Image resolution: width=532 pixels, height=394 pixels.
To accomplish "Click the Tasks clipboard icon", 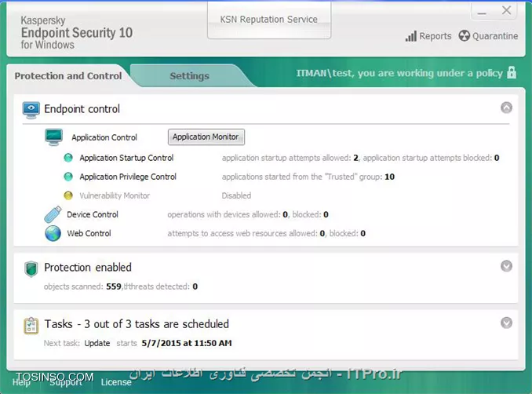I will coord(31,326).
